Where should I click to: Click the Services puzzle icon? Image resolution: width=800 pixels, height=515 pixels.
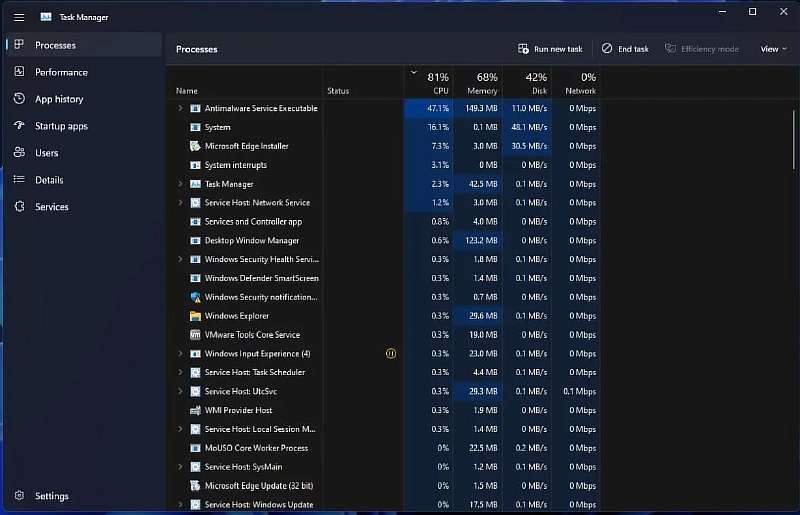coord(19,206)
